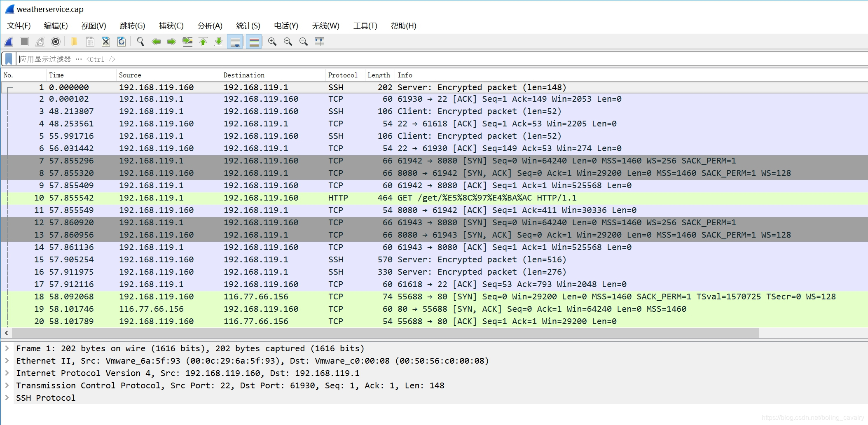Toggle packet list colorization
The width and height of the screenshot is (868, 425).
[254, 42]
